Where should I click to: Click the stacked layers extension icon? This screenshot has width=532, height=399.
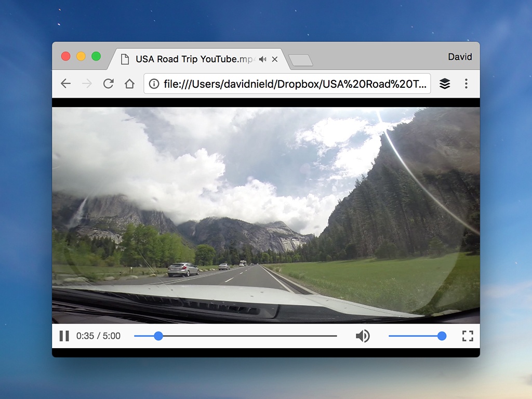click(x=445, y=84)
